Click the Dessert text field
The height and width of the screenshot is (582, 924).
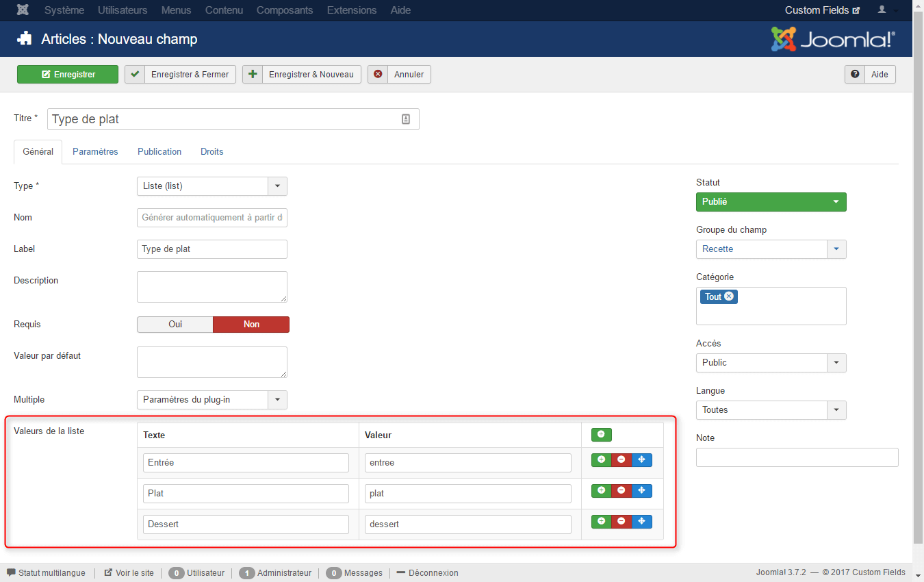click(246, 524)
